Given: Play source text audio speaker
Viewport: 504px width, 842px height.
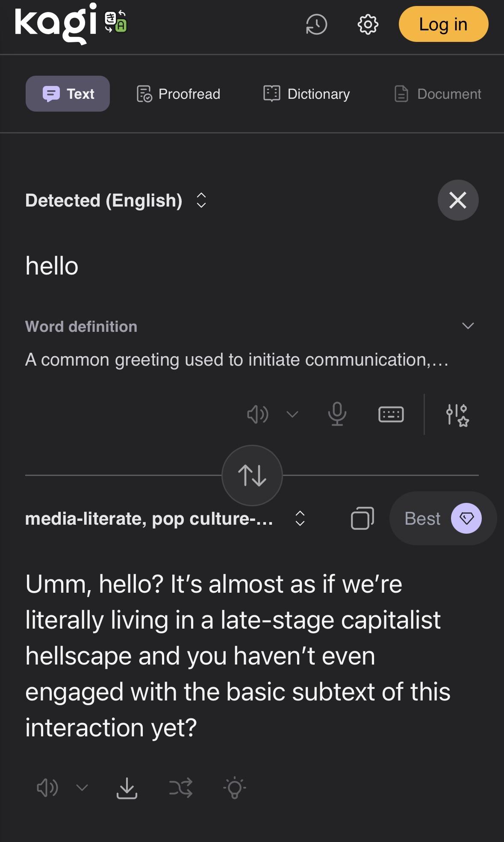Looking at the screenshot, I should [x=257, y=414].
